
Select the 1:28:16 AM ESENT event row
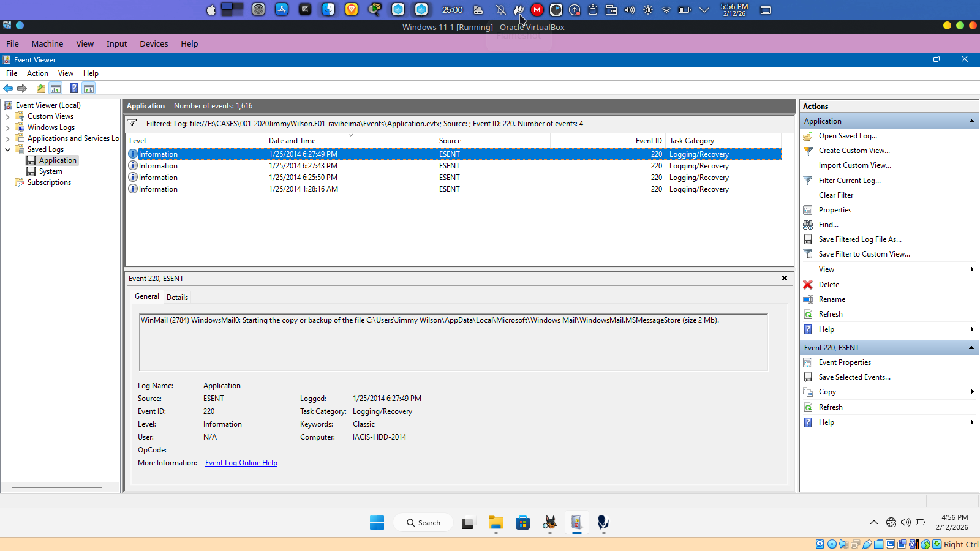click(303, 189)
